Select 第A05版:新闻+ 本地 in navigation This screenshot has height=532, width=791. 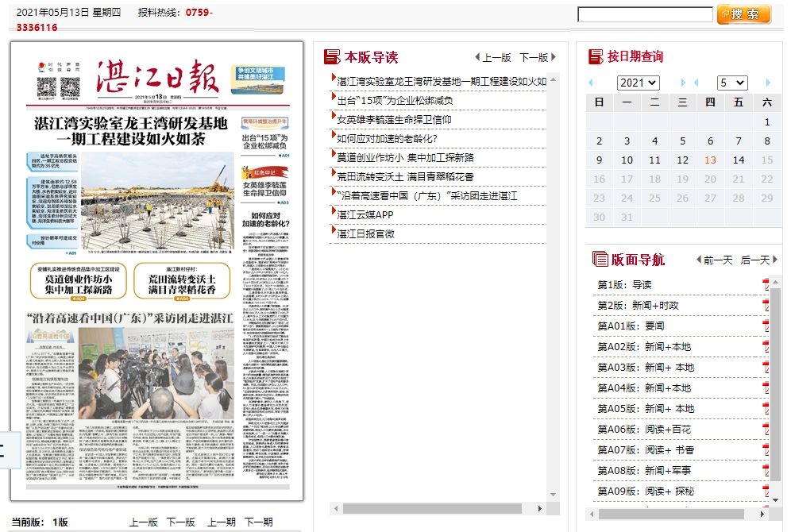click(x=646, y=409)
